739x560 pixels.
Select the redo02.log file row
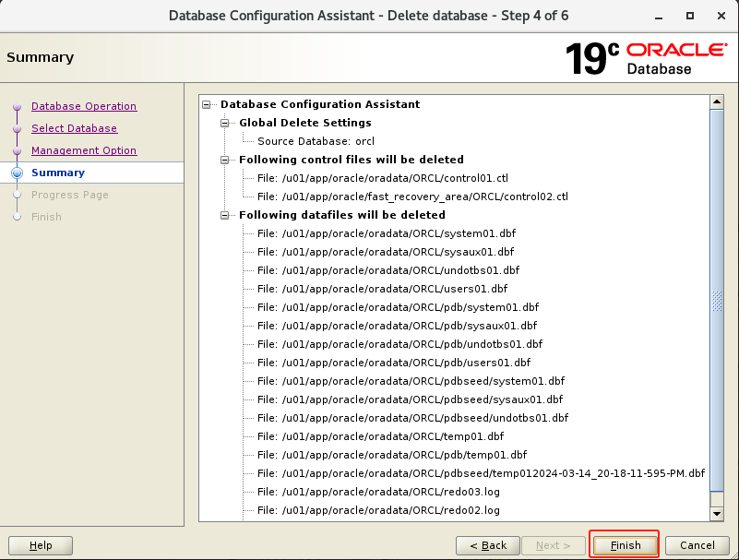(378, 510)
